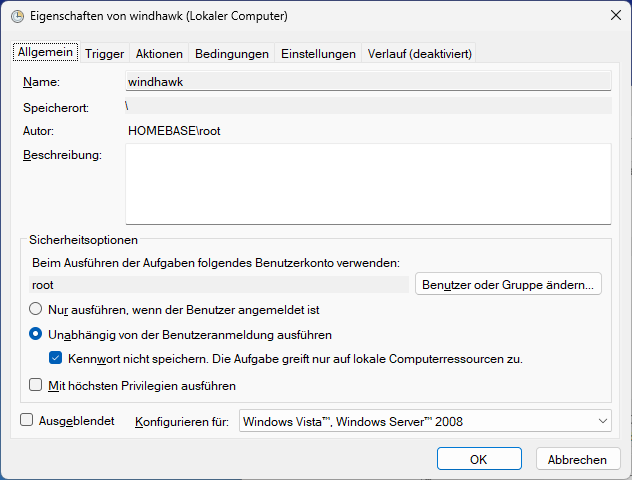632x480 pixels.
Task: Go to the Bedingungen tab
Action: [x=232, y=54]
